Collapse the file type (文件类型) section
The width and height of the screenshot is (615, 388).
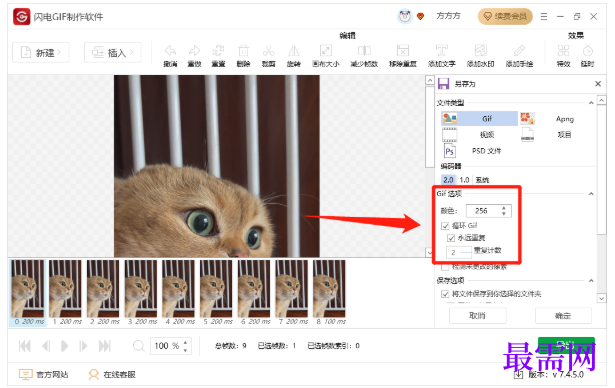pyautogui.click(x=591, y=103)
